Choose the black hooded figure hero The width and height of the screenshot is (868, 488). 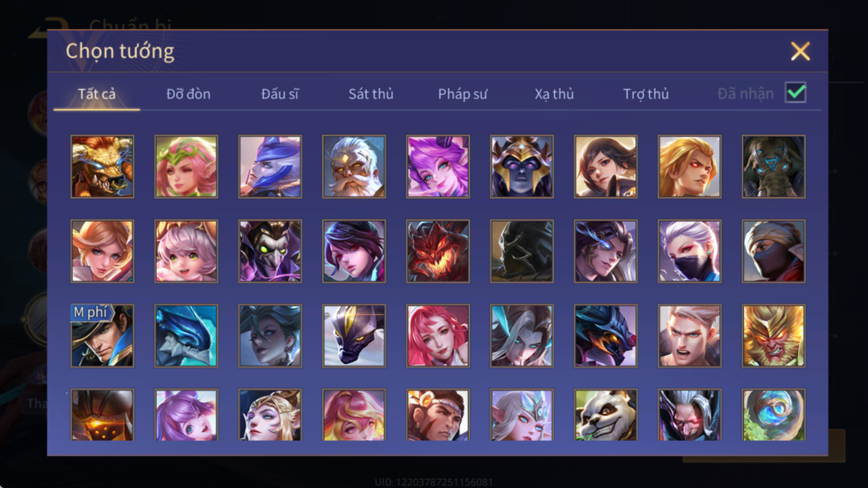522,251
